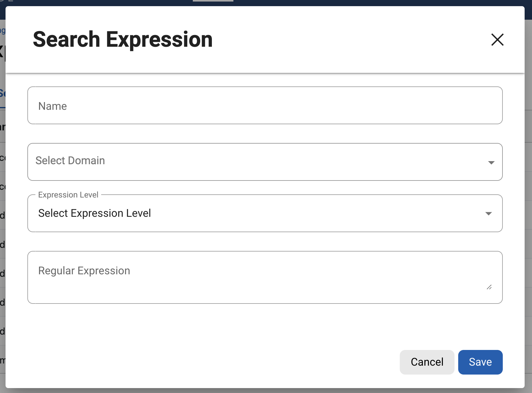Click the empty header space beside the title

(338, 40)
